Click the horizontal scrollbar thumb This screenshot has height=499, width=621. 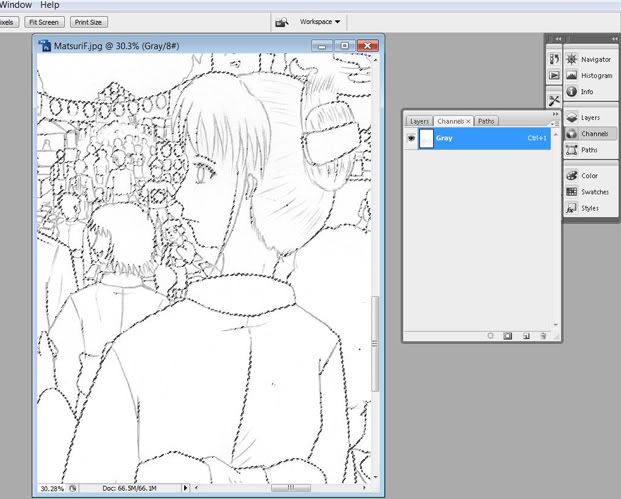[291, 488]
